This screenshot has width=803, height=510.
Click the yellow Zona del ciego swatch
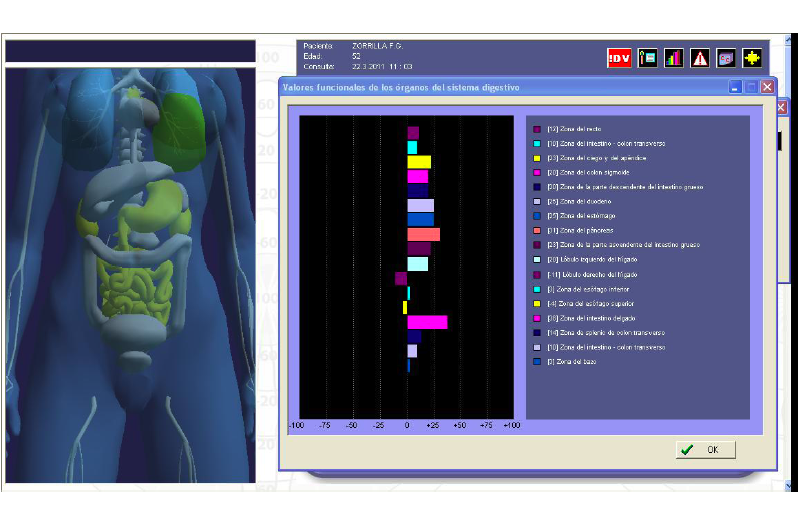pos(537,158)
